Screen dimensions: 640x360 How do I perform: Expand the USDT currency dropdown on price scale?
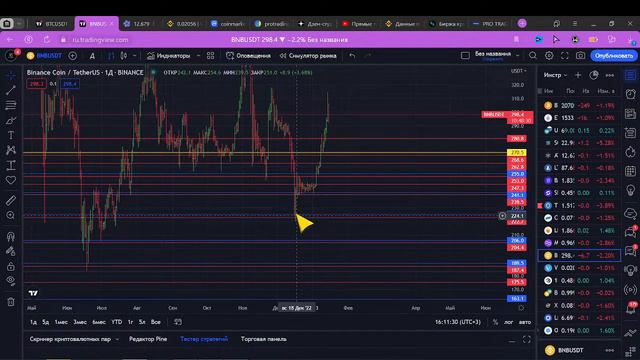(519, 71)
